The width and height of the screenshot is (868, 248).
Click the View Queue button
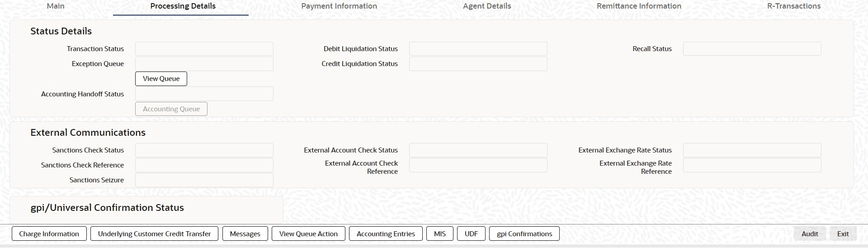click(x=161, y=79)
